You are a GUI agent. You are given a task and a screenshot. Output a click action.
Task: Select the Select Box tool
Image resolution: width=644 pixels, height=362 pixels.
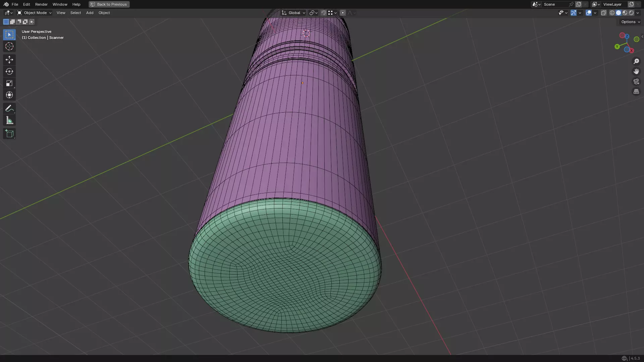pyautogui.click(x=9, y=35)
